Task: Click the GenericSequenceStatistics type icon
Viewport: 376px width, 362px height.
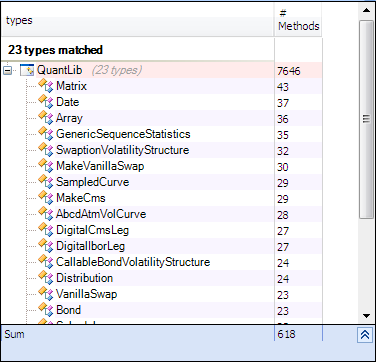Action: click(46, 134)
